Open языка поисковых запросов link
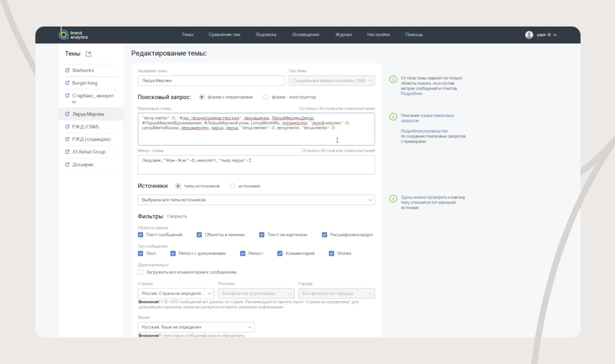 [427, 118]
